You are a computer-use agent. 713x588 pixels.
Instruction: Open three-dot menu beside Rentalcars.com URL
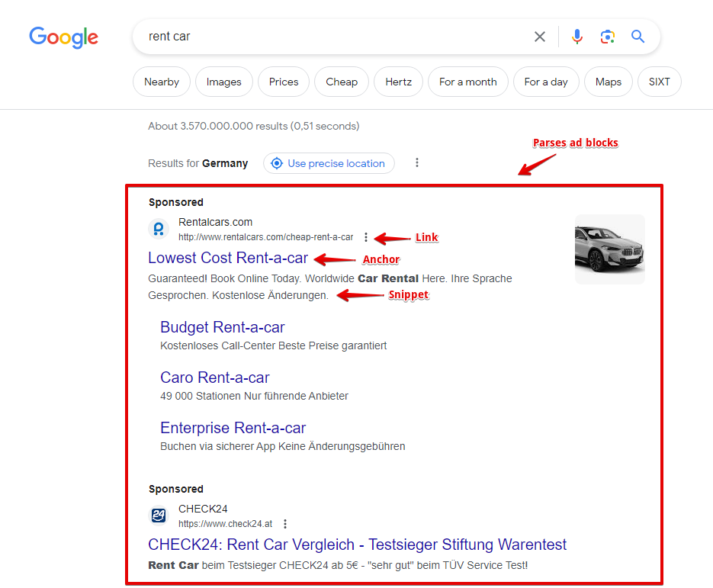tap(367, 237)
